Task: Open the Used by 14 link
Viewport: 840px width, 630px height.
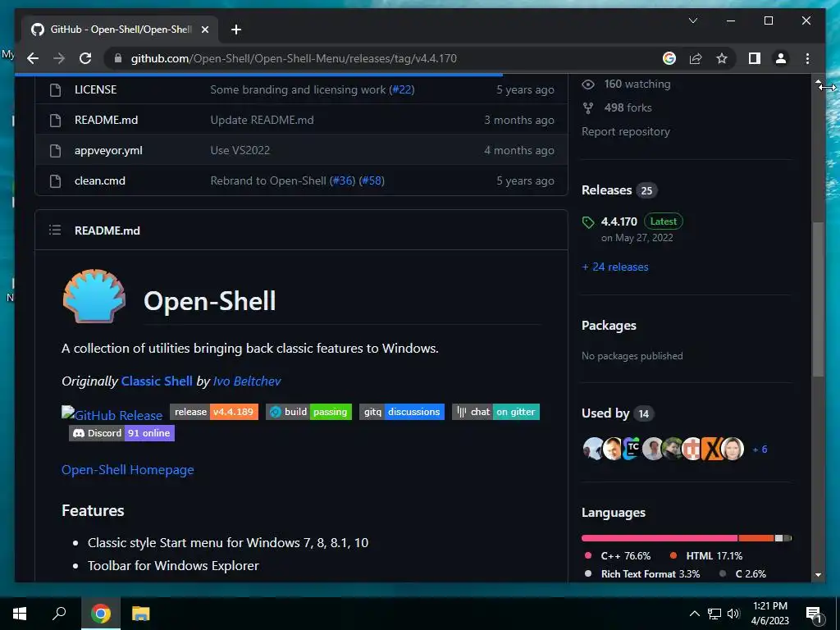Action: pyautogui.click(x=618, y=413)
